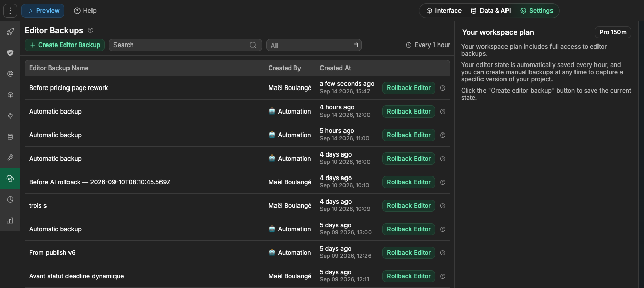Switch to the Interface tab
Screen dimensions: 644x288
pyautogui.click(x=444, y=11)
